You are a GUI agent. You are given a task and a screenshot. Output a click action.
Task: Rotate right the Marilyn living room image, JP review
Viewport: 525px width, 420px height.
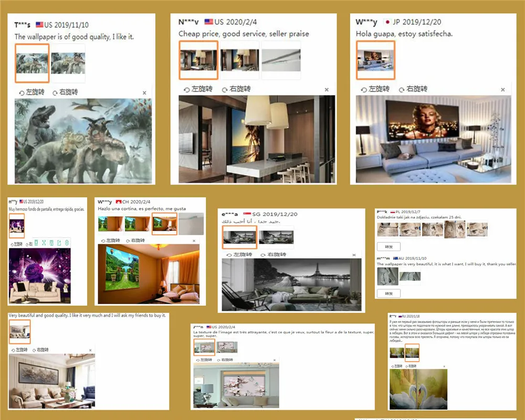(x=413, y=89)
